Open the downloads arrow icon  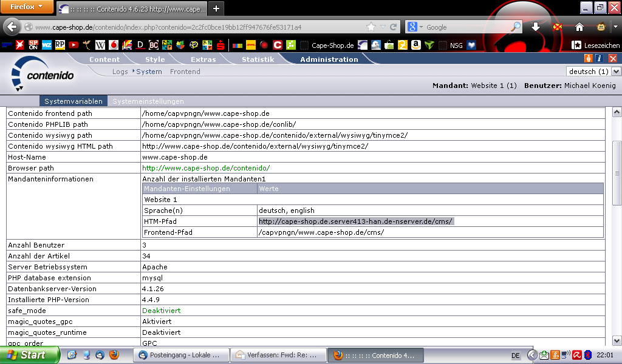pos(536,27)
